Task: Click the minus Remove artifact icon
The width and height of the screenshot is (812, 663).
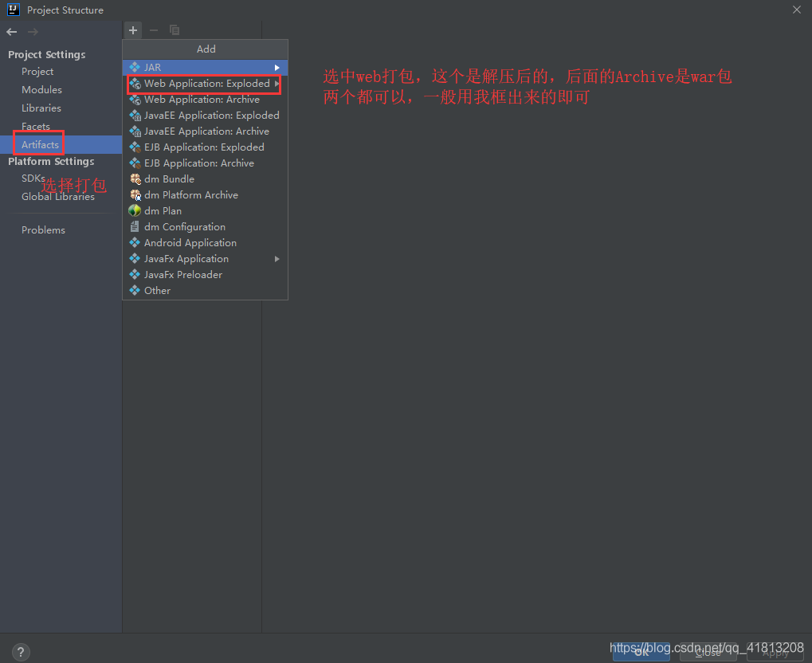Action: pos(154,30)
